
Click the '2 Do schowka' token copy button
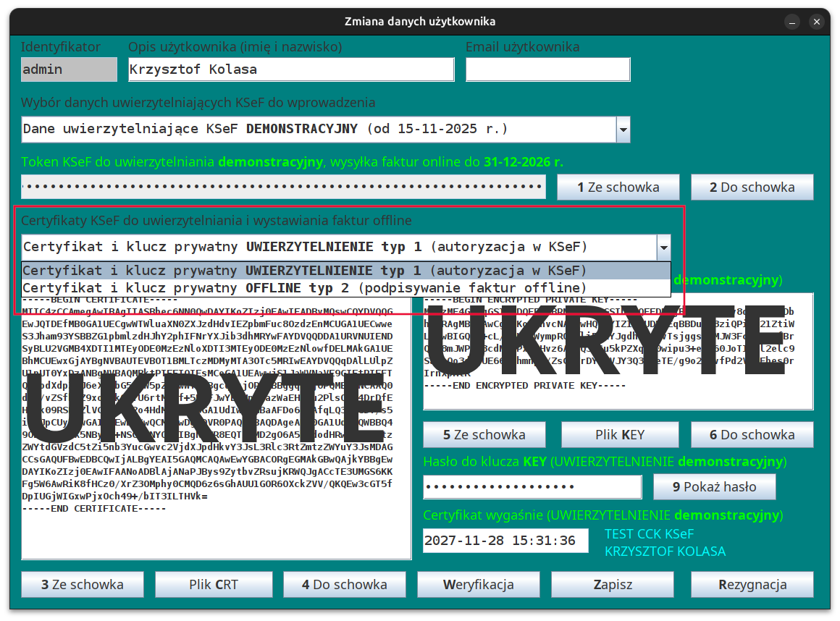point(752,187)
